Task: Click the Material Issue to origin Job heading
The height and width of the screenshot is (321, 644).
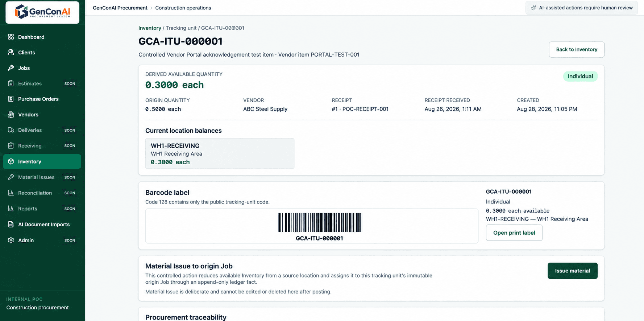Action: (189, 266)
